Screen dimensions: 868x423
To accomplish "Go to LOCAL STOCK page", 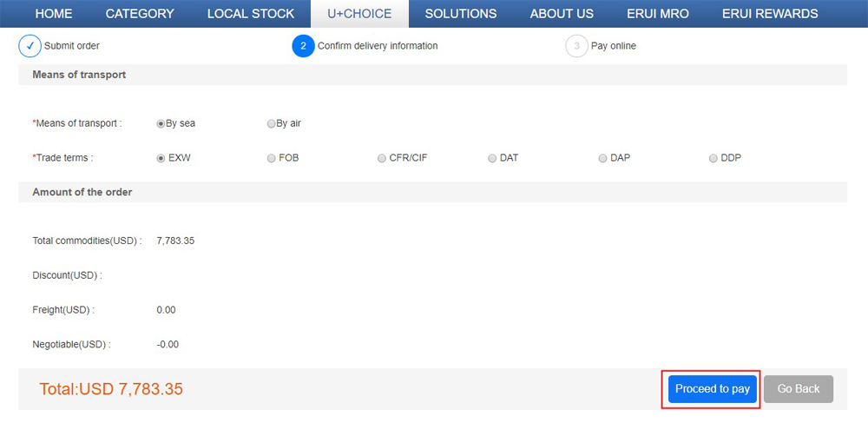I will click(251, 14).
